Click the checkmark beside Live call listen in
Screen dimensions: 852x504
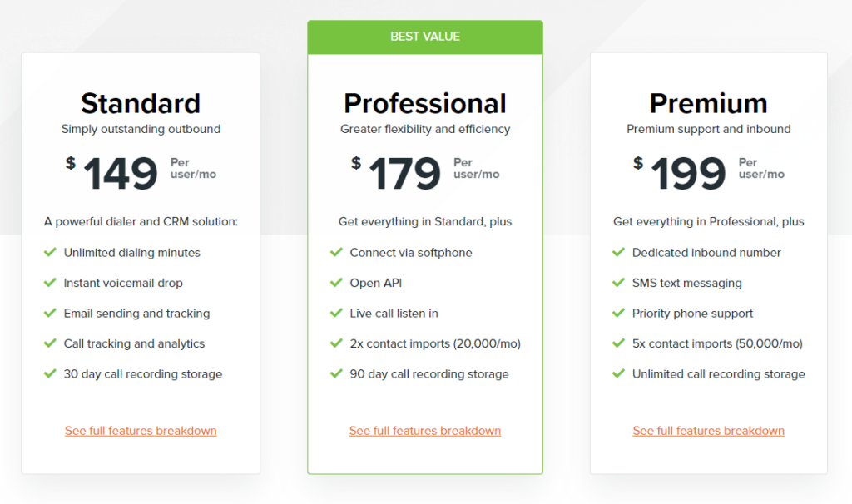[x=336, y=313]
